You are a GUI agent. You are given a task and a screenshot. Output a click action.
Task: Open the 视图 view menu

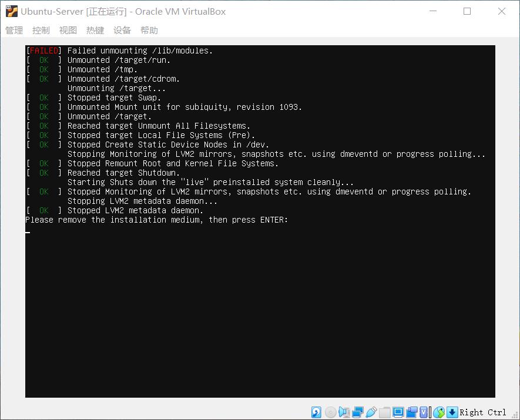point(68,30)
